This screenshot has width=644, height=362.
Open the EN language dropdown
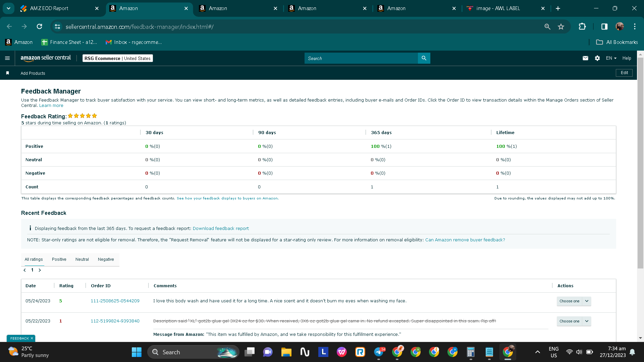tap(611, 58)
